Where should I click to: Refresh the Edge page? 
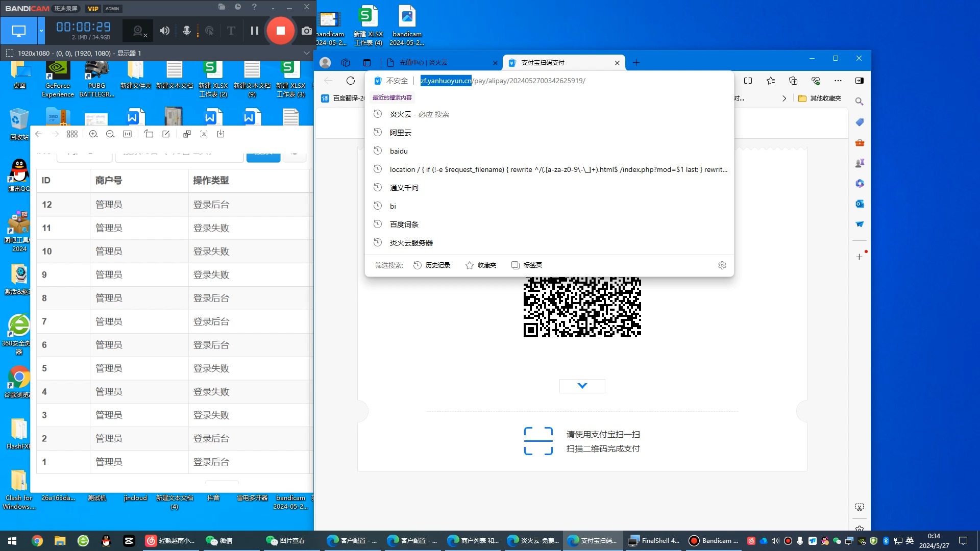click(x=351, y=81)
